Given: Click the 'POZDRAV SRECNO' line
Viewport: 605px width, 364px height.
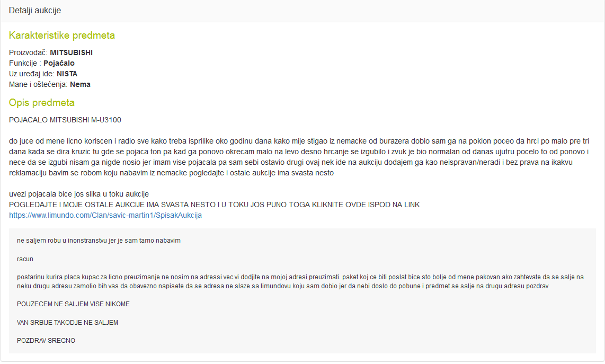Looking at the screenshot, I should coord(46,341).
